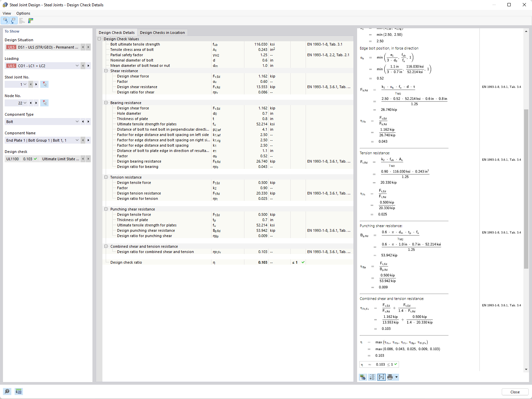Click the pick Node in graphic icon

pyautogui.click(x=45, y=103)
